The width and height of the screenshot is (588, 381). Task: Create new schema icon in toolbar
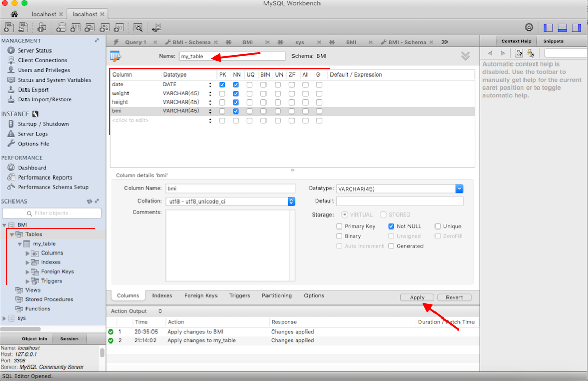click(x=61, y=28)
